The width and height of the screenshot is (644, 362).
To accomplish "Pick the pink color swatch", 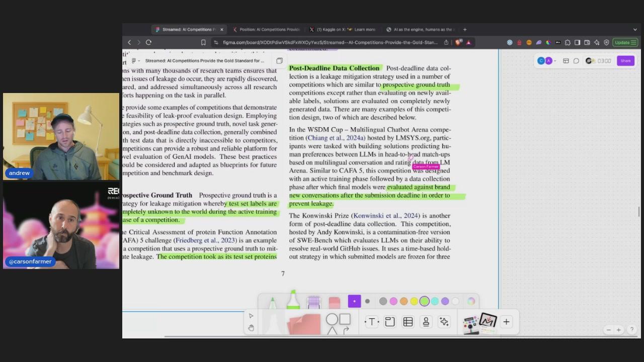I will pyautogui.click(x=393, y=301).
